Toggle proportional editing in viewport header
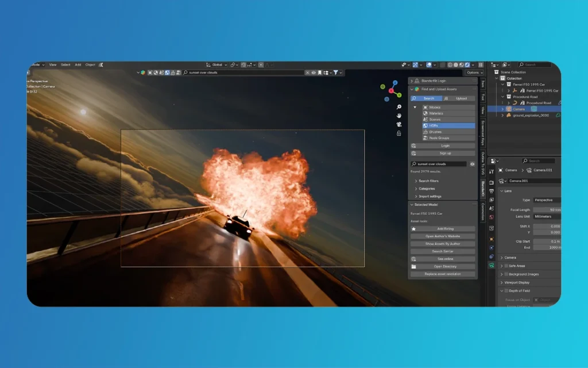Screen dimensions: 588x368 (x=261, y=64)
